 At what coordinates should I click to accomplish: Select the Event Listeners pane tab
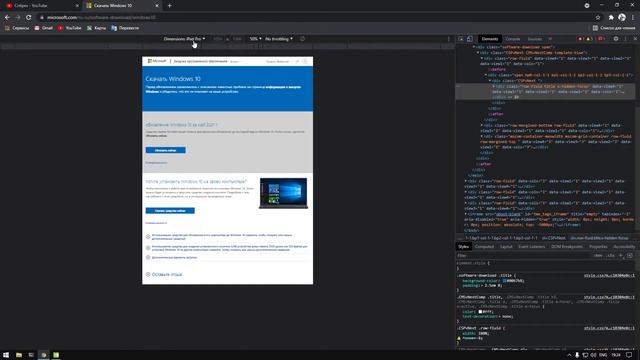pos(531,247)
